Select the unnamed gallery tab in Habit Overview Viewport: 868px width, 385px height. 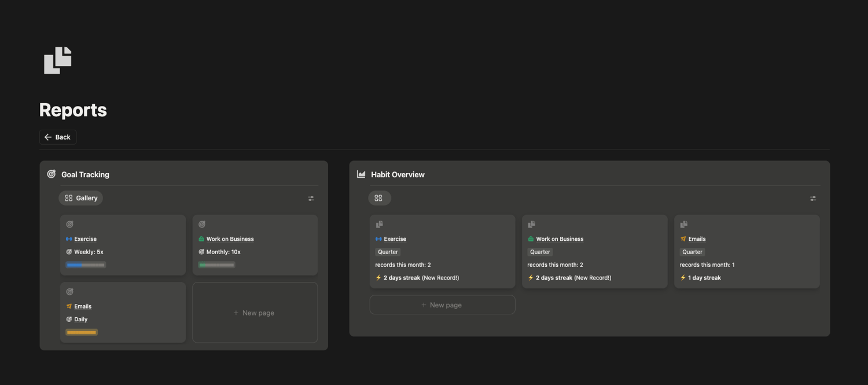(x=379, y=198)
